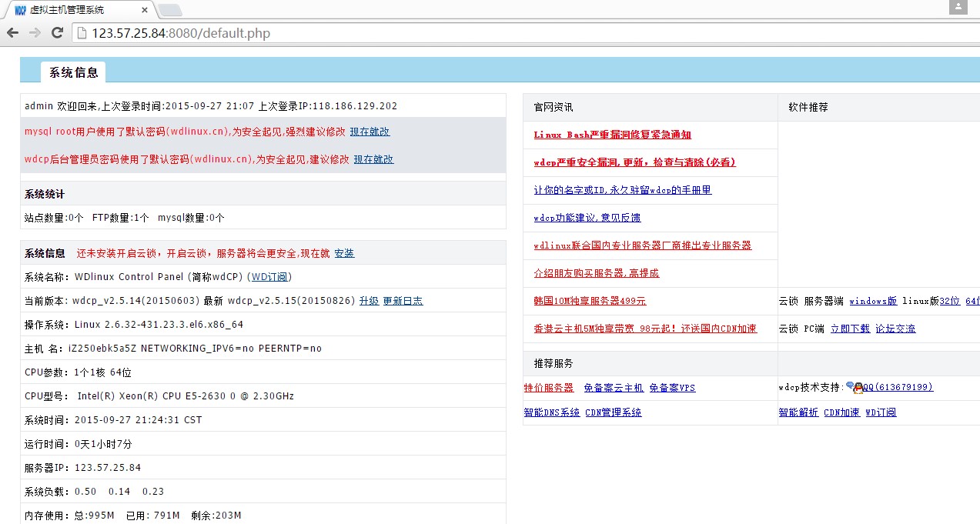Image resolution: width=980 pixels, height=524 pixels.
Task: Open a new browser tab
Action: tap(169, 10)
